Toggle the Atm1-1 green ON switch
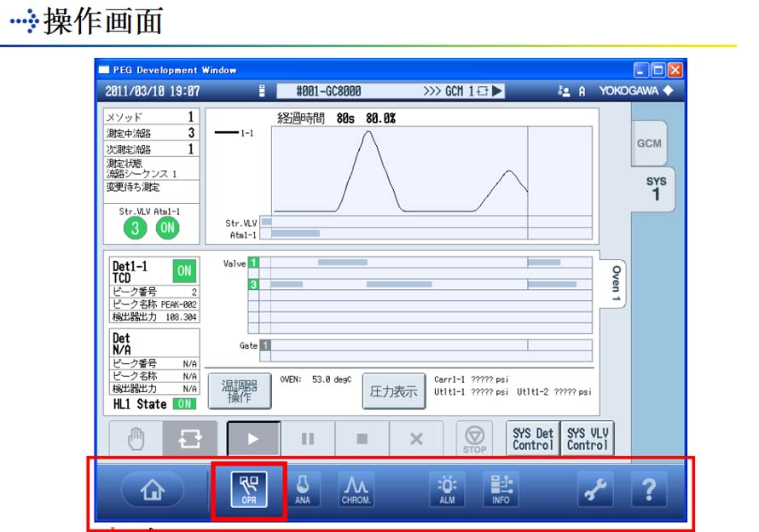 [x=168, y=227]
